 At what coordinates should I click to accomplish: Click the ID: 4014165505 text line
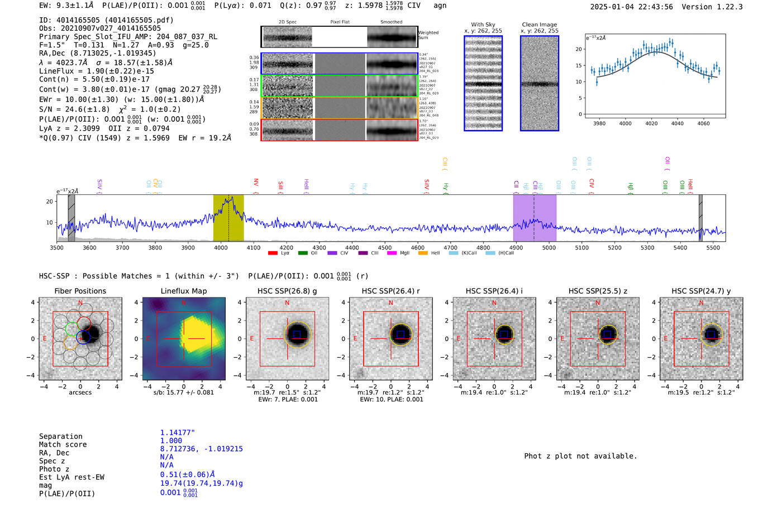coord(106,20)
